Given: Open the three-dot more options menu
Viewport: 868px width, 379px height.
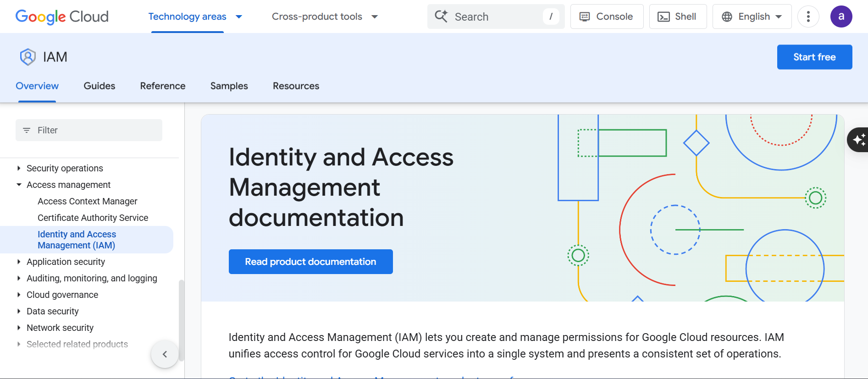Looking at the screenshot, I should tap(808, 16).
